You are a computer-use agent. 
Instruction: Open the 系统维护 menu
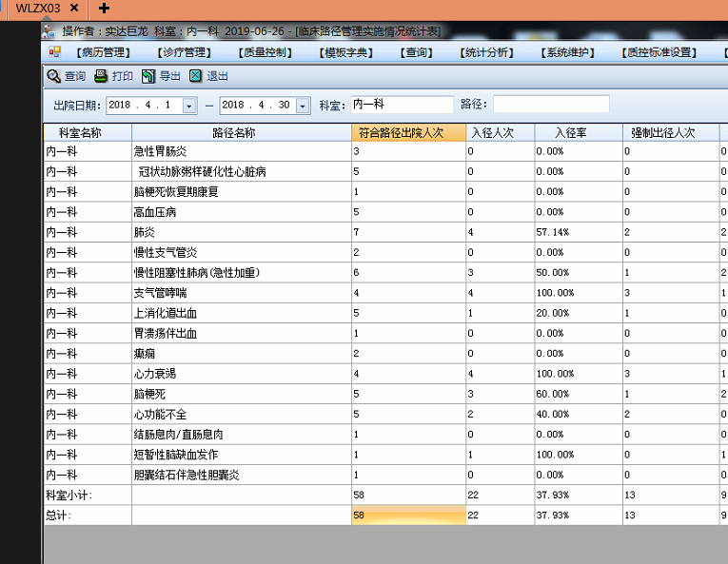coord(567,52)
